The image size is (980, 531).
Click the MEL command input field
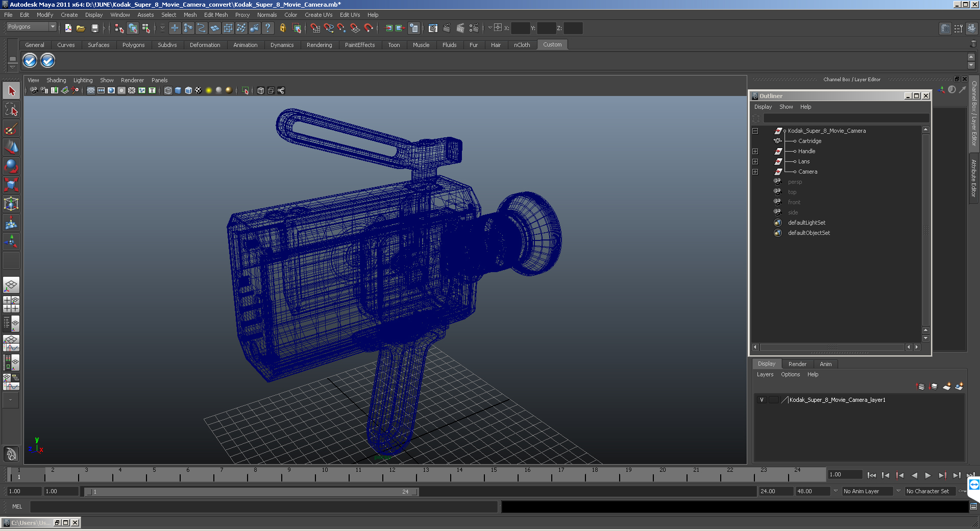coord(264,506)
